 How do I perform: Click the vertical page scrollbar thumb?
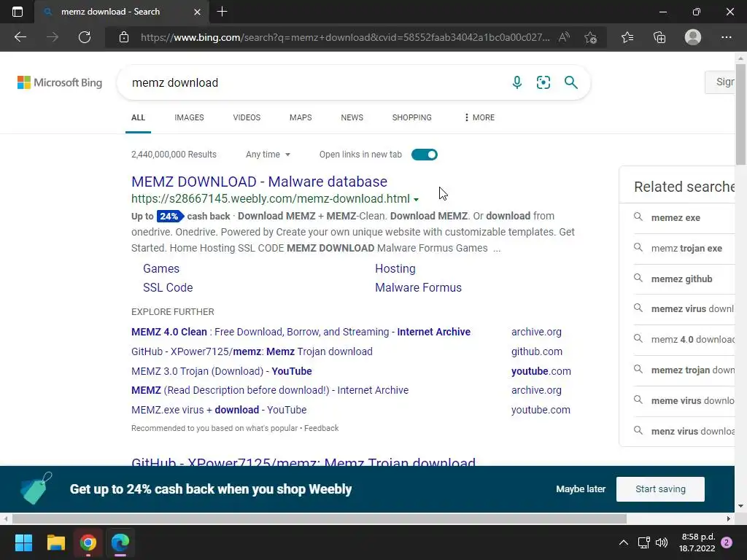point(740,114)
